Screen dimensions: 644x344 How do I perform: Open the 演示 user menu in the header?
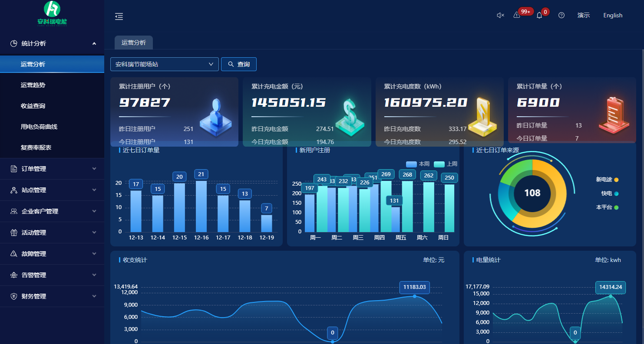tap(584, 15)
